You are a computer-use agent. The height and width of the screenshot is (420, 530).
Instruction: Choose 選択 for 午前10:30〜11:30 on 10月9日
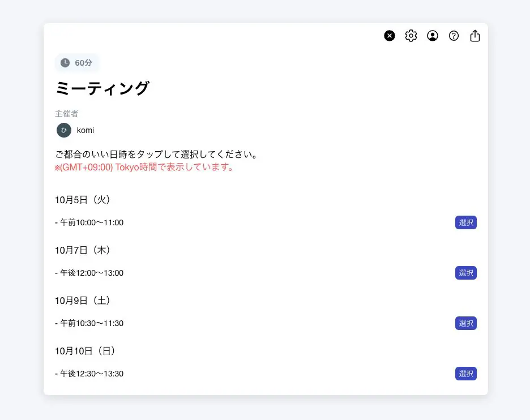tap(465, 323)
